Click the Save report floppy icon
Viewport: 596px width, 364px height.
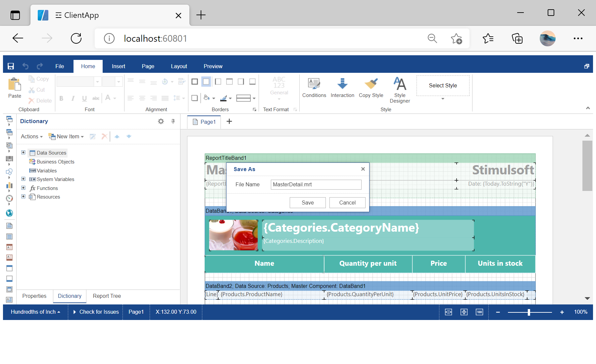[x=11, y=66]
